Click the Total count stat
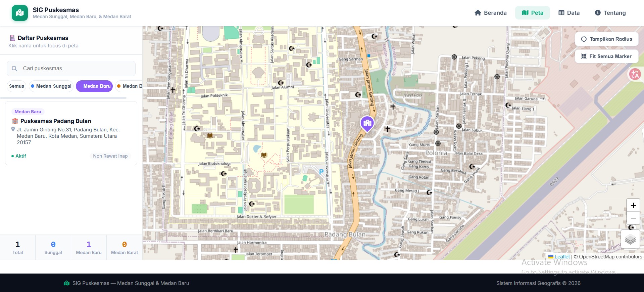644x292 pixels. [18, 248]
